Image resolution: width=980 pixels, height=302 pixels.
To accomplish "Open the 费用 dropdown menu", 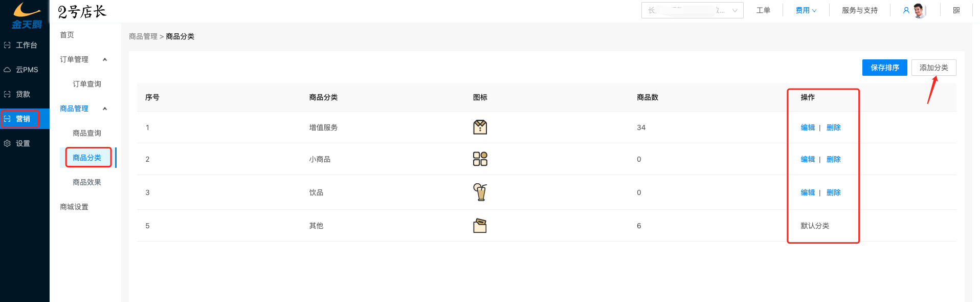I will (806, 10).
